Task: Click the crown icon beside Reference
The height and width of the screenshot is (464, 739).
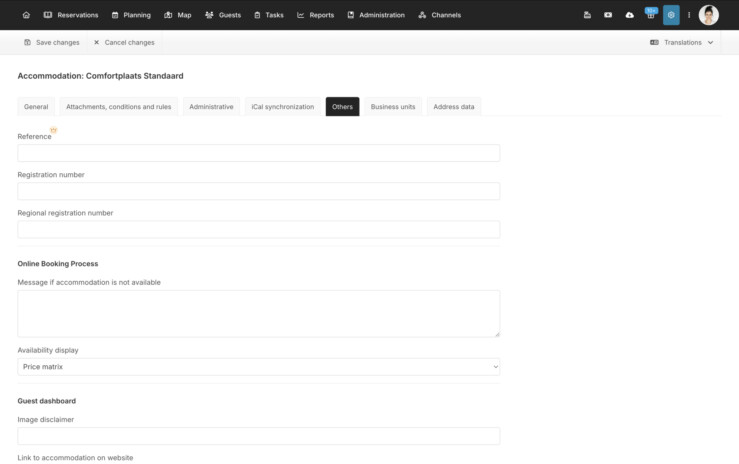Action: 54,130
